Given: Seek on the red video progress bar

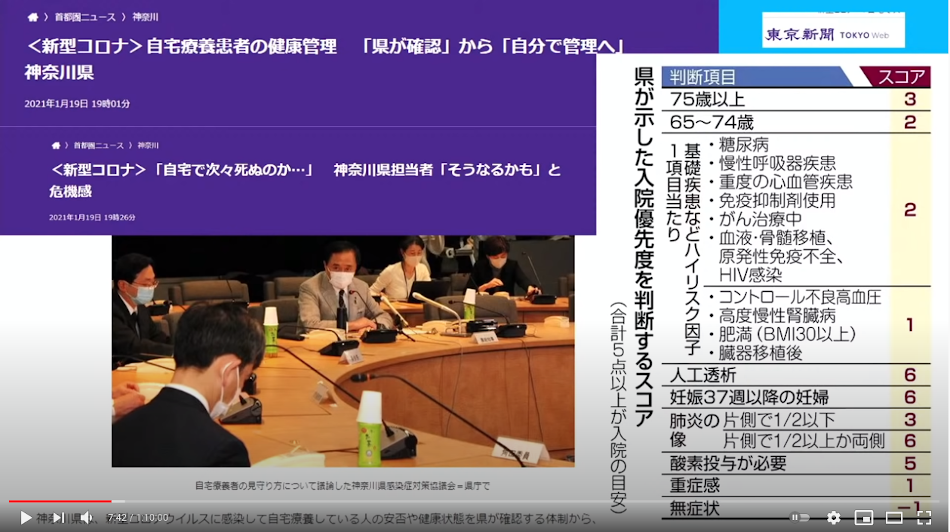Looking at the screenshot, I should [60, 501].
